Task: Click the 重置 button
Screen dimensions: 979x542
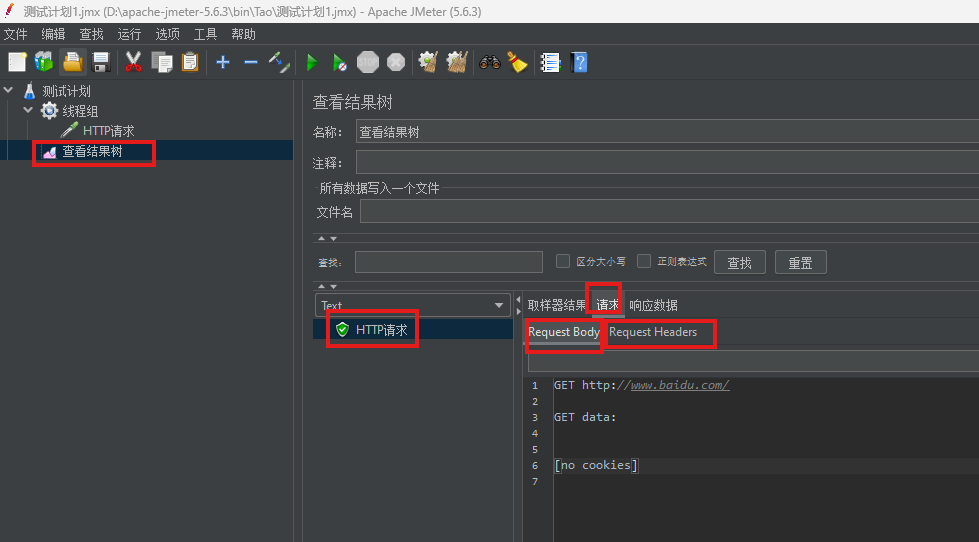Action: pos(800,263)
